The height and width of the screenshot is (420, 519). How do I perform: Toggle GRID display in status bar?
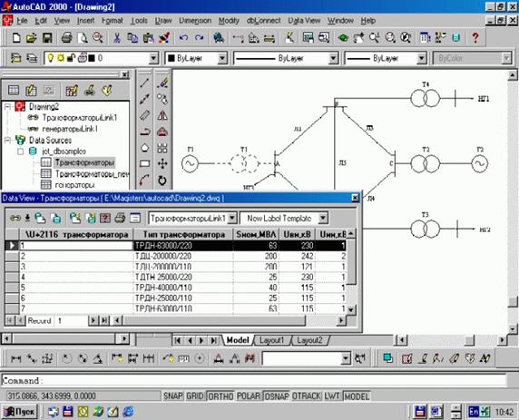pyautogui.click(x=194, y=396)
